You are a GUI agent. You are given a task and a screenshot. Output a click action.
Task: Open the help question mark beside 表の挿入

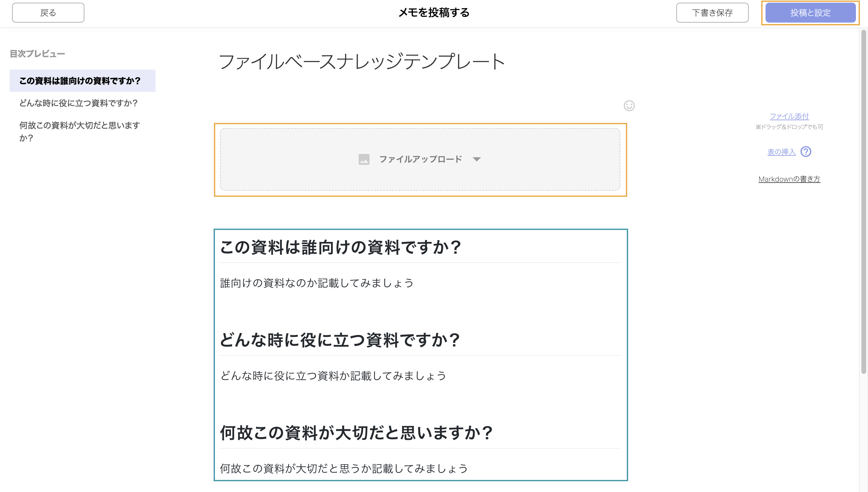(806, 152)
